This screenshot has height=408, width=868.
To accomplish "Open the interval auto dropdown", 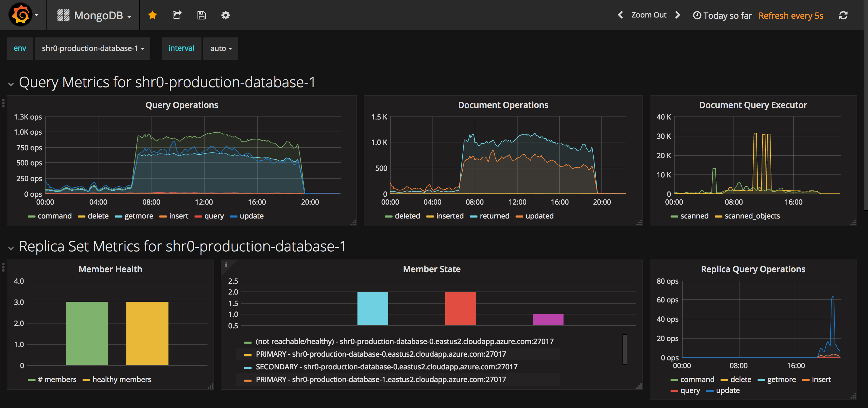I will pyautogui.click(x=221, y=49).
